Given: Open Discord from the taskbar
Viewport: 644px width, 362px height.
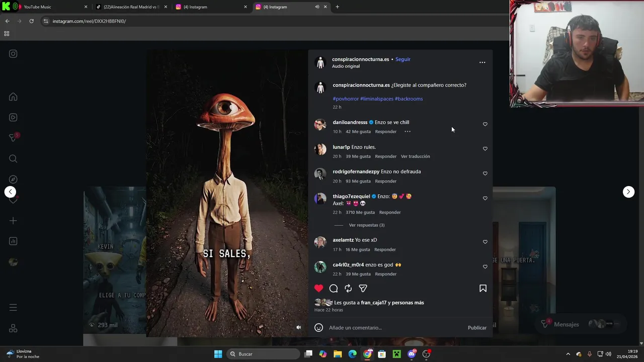Looking at the screenshot, I should point(412,354).
